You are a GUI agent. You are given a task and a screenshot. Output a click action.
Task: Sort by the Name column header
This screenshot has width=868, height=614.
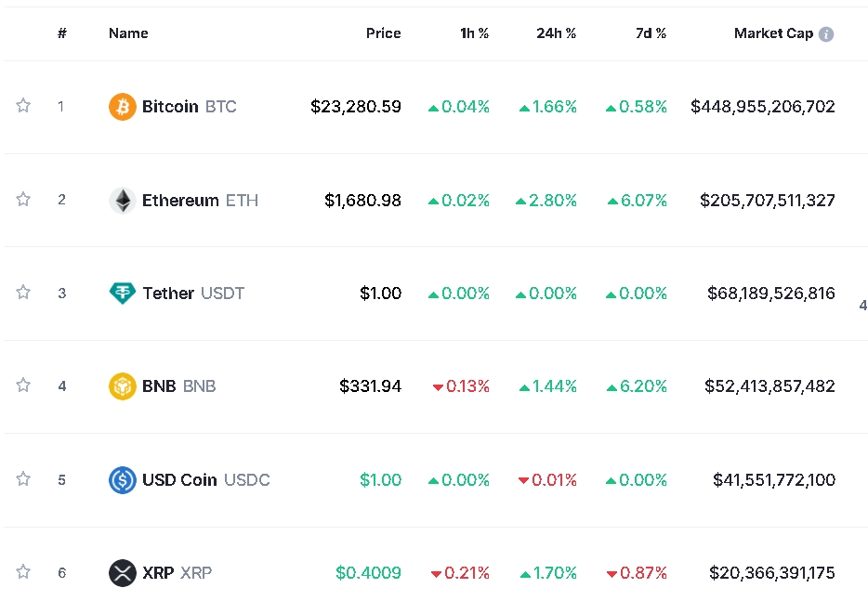(128, 33)
